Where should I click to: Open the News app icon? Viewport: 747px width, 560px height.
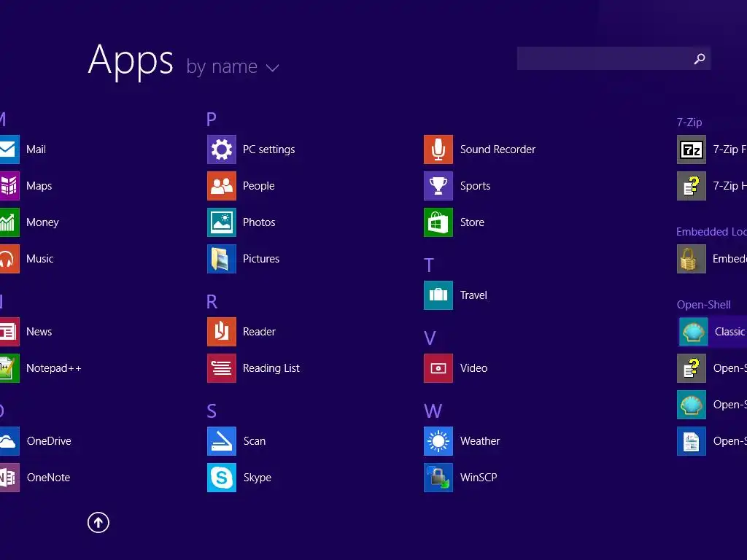click(9, 332)
